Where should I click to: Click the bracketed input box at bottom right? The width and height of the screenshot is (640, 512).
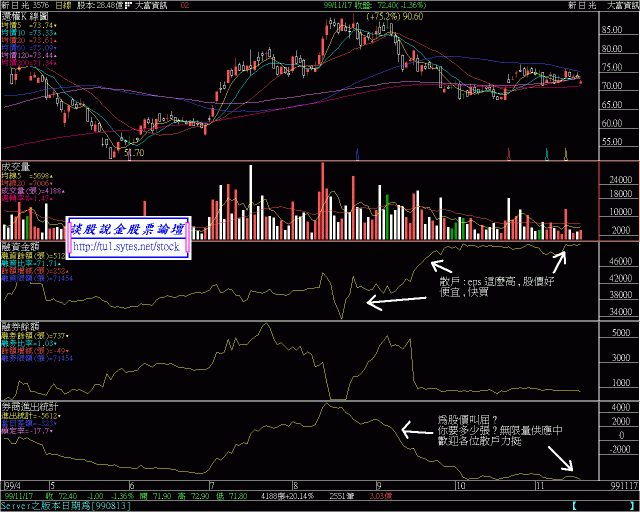pos(603,506)
